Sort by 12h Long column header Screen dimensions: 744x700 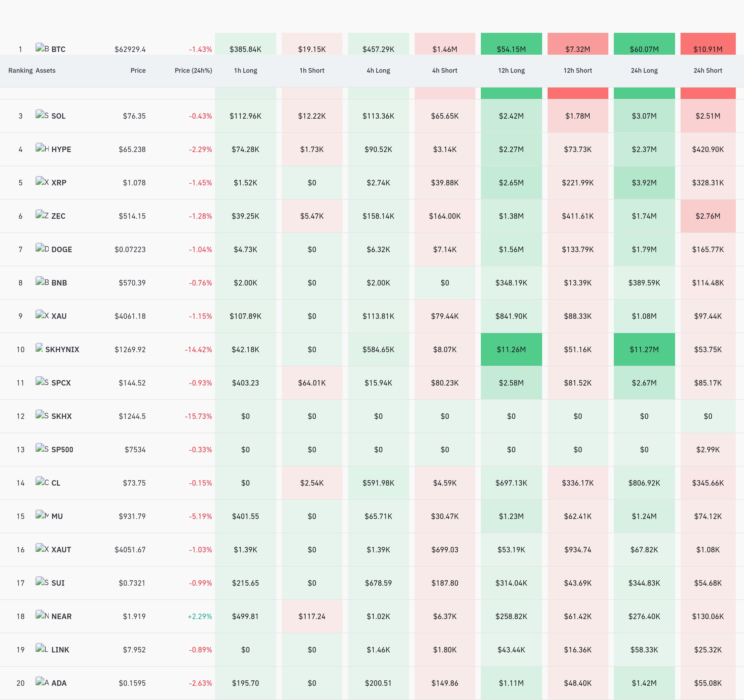click(x=511, y=70)
